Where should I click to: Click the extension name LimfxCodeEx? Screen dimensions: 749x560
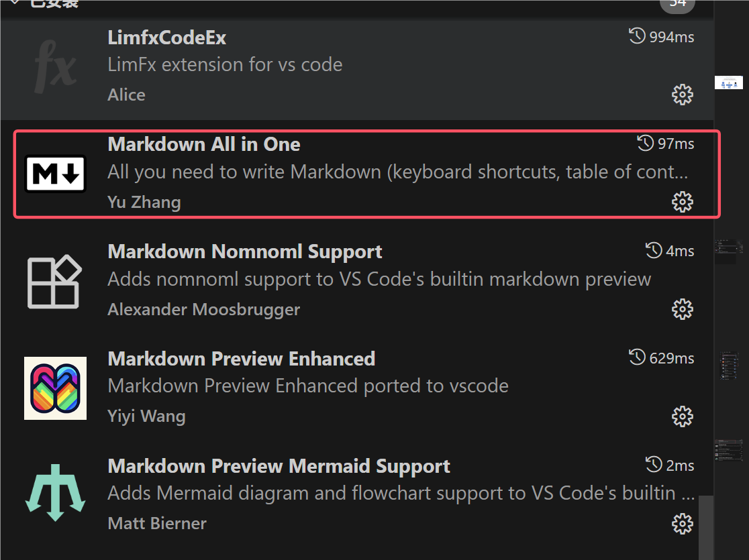(166, 38)
